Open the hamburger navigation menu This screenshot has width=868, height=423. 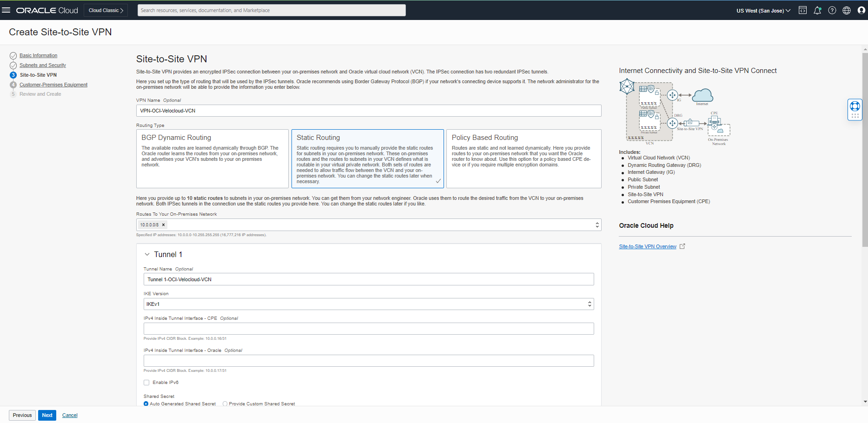[6, 10]
